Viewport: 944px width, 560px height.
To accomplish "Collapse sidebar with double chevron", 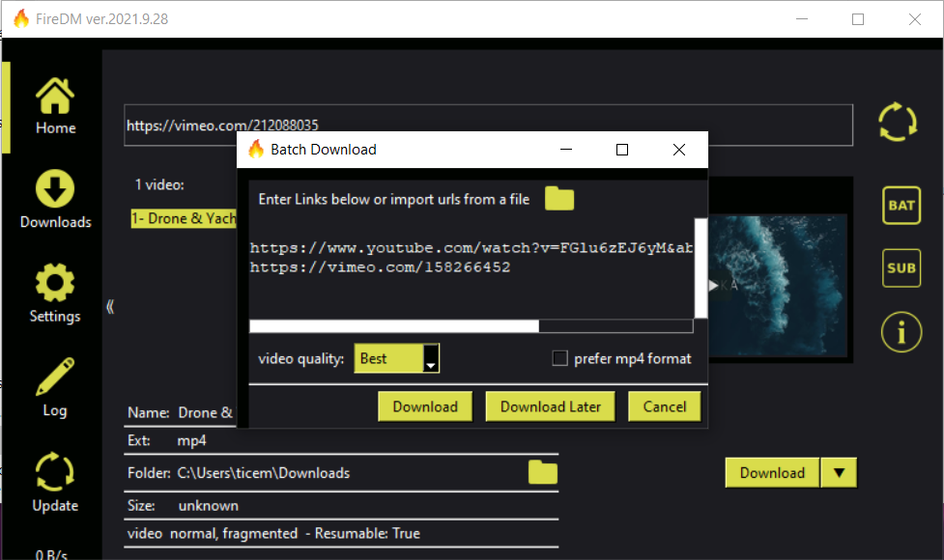I will coord(110,307).
